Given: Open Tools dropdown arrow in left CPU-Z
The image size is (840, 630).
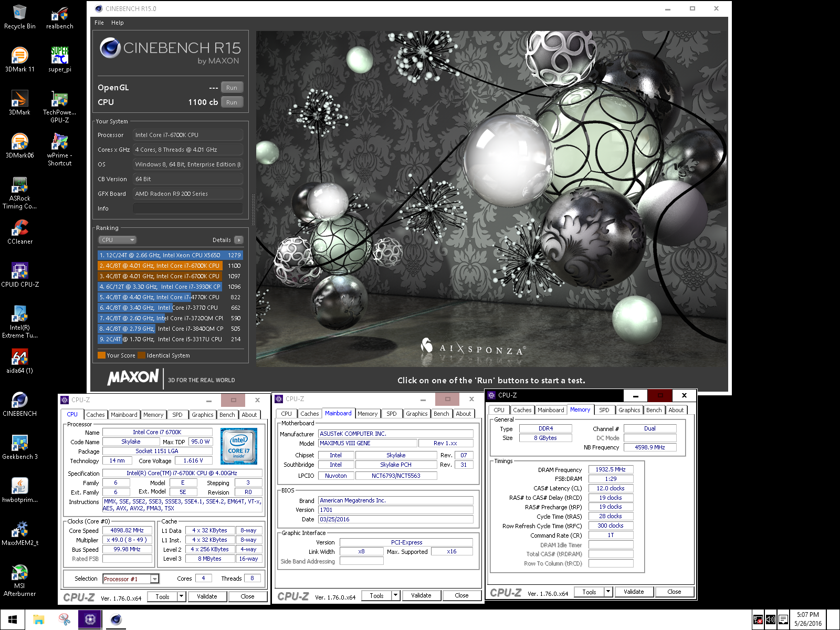Looking at the screenshot, I should pyautogui.click(x=182, y=596).
